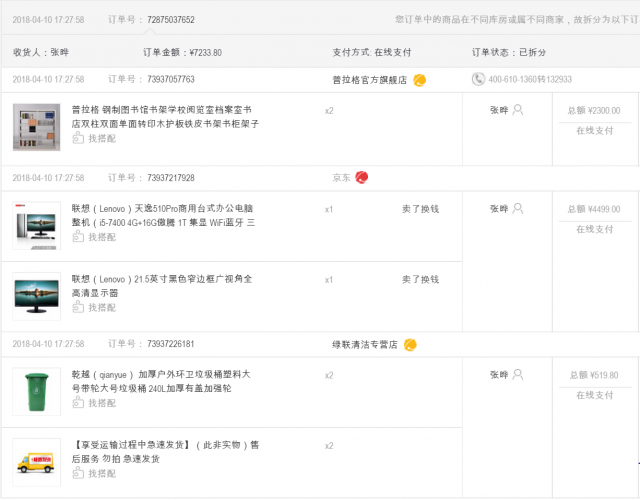Click the orange chat icon beside 普拉格官方旗舰店
The height and width of the screenshot is (500, 640).
click(419, 80)
